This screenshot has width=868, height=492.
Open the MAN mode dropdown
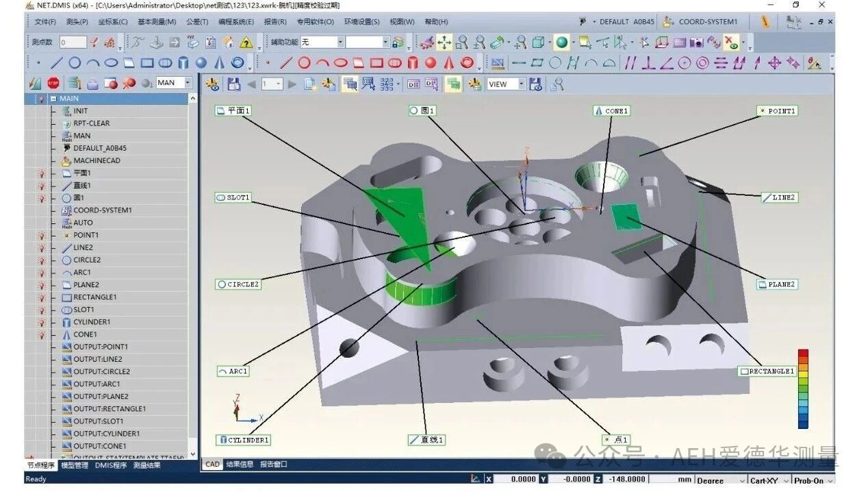click(x=188, y=83)
